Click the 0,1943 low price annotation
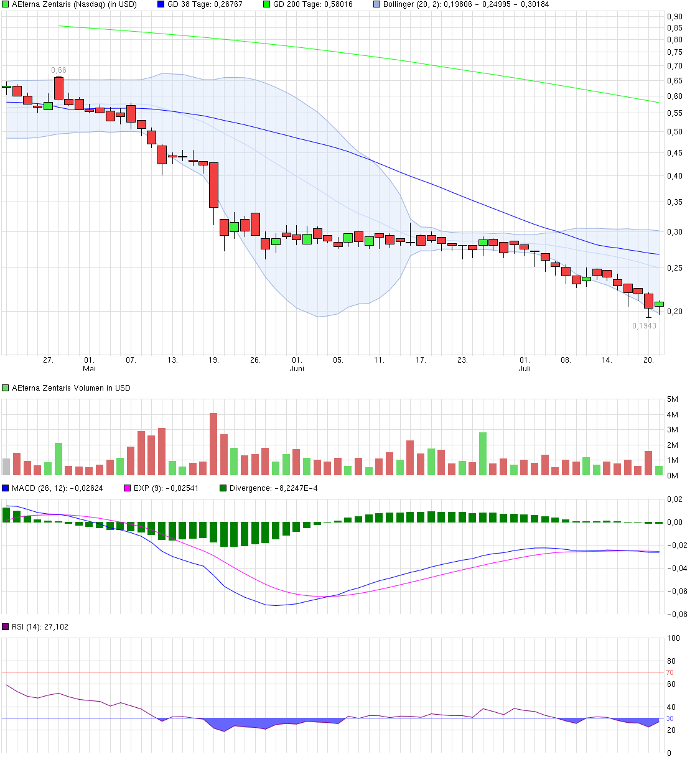Image resolution: width=700 pixels, height=762 pixels. click(x=644, y=326)
